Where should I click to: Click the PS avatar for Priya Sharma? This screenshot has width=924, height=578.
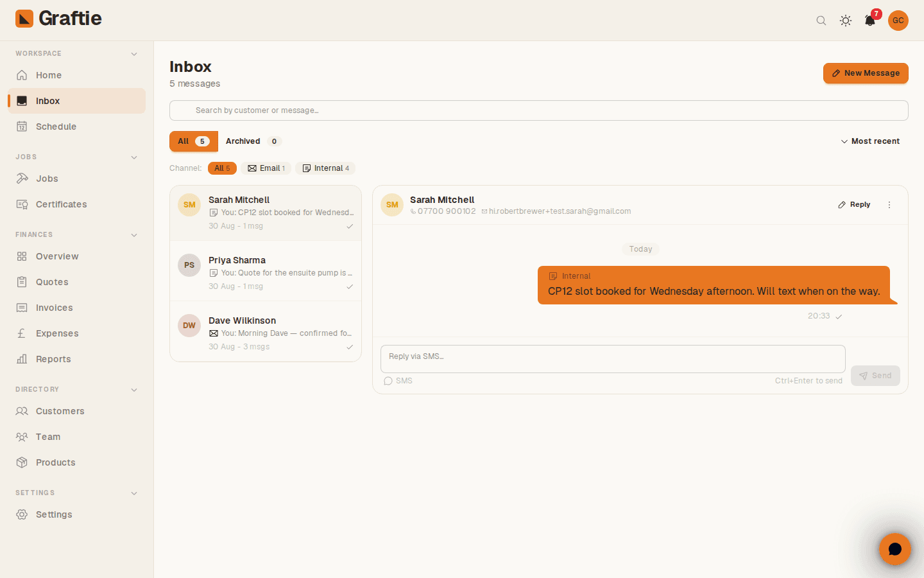click(x=189, y=265)
